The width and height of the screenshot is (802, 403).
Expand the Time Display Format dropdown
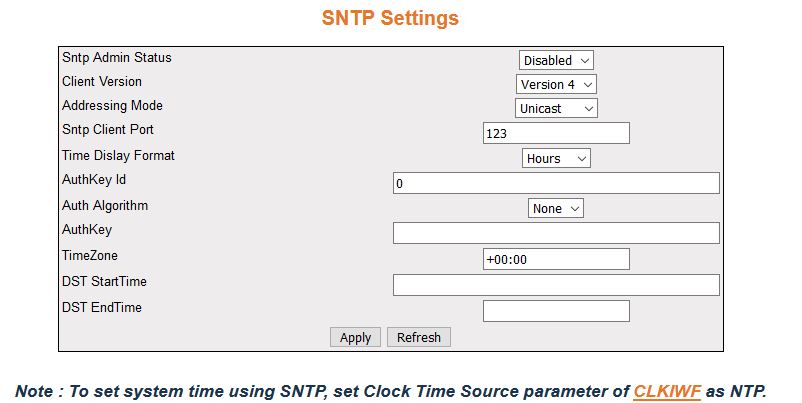[x=556, y=158]
